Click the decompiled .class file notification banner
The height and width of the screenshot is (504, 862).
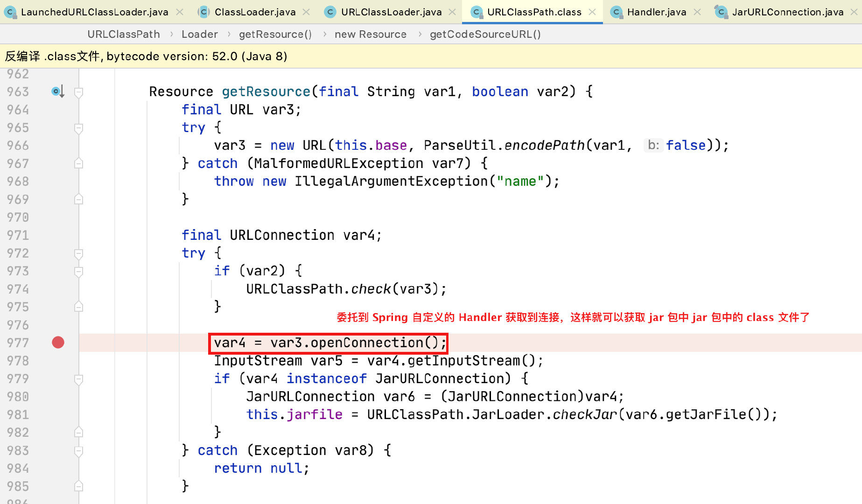tap(431, 56)
